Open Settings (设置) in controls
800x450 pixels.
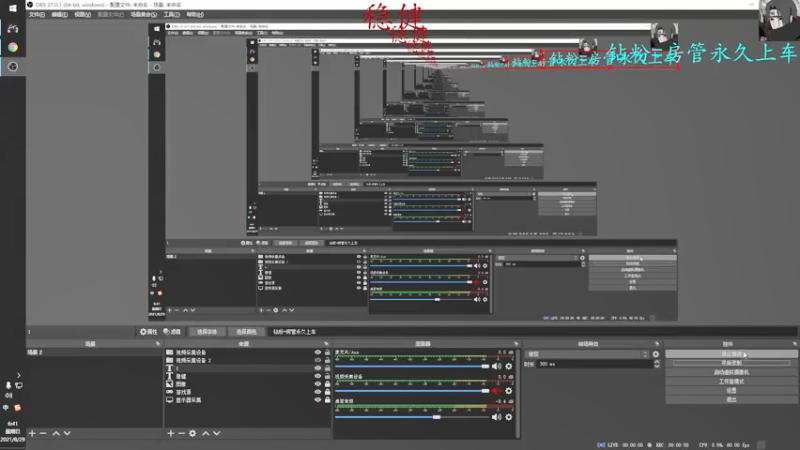732,390
